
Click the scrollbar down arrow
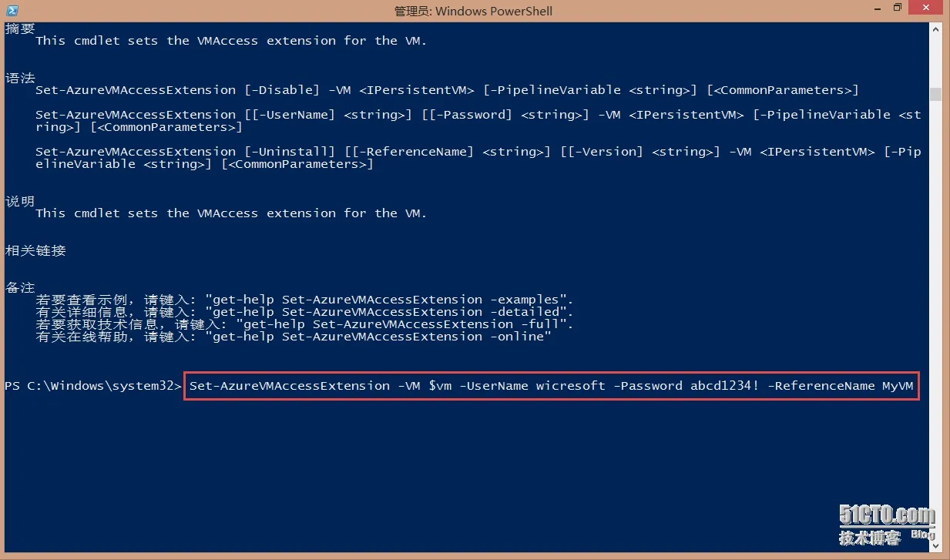tap(935, 547)
